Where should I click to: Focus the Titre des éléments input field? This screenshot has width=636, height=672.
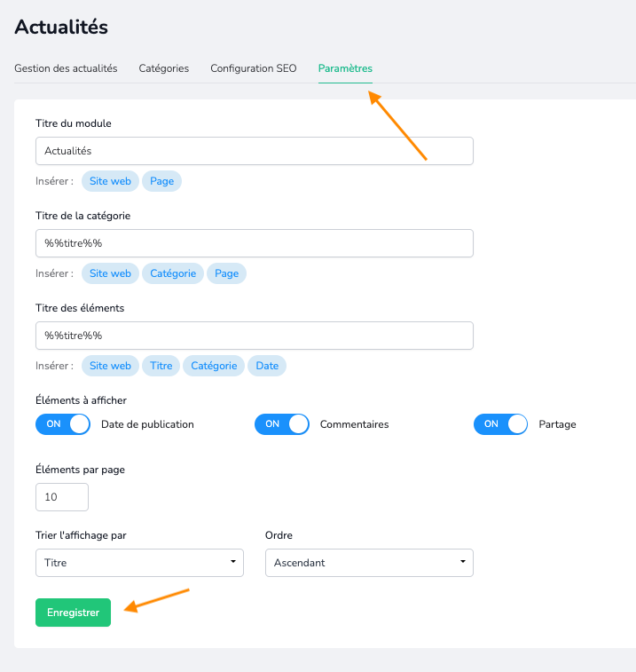[255, 336]
